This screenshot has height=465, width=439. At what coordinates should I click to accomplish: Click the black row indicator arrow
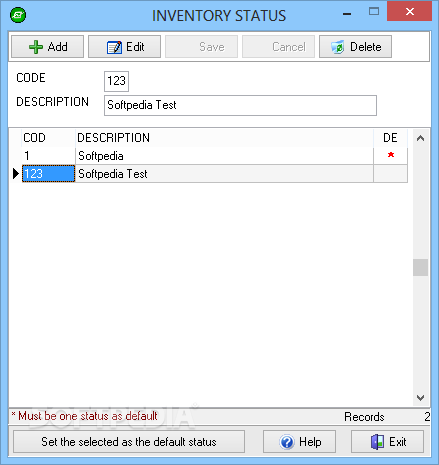pos(16,174)
